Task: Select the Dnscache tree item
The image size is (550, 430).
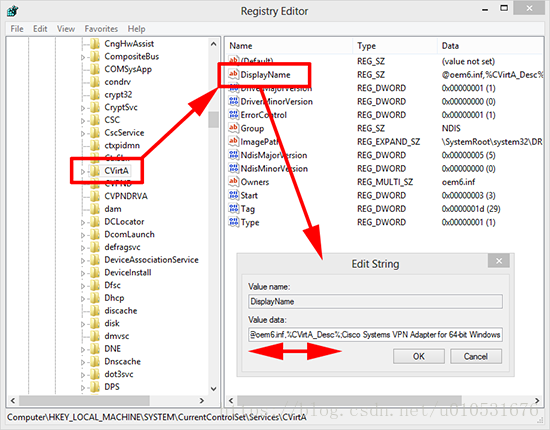Action: 122,362
